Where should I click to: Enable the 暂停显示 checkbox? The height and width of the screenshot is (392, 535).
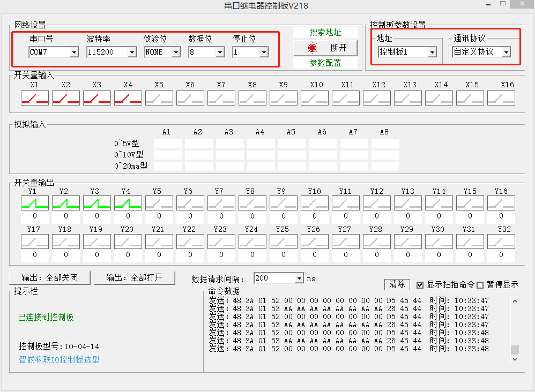click(x=480, y=285)
